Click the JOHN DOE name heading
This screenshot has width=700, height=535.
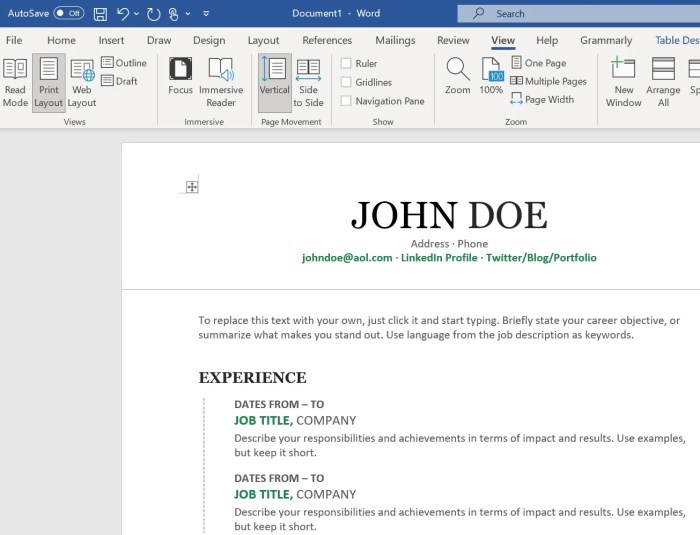(449, 215)
